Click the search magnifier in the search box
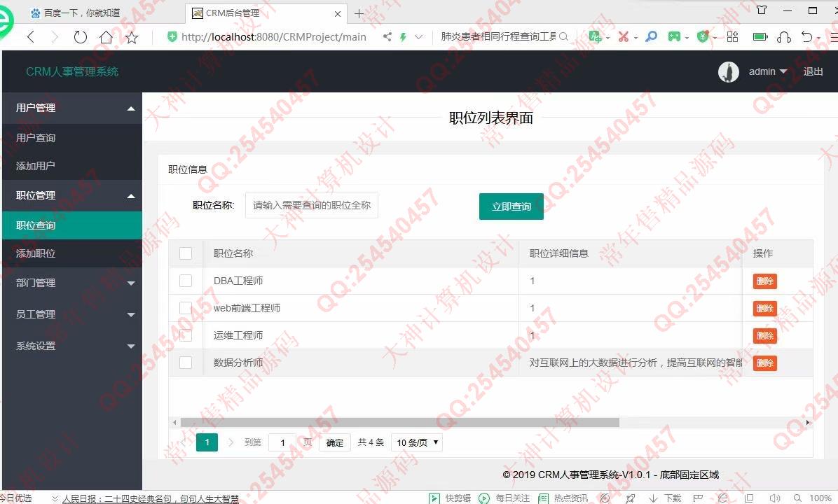The width and height of the screenshot is (838, 504). (x=563, y=37)
